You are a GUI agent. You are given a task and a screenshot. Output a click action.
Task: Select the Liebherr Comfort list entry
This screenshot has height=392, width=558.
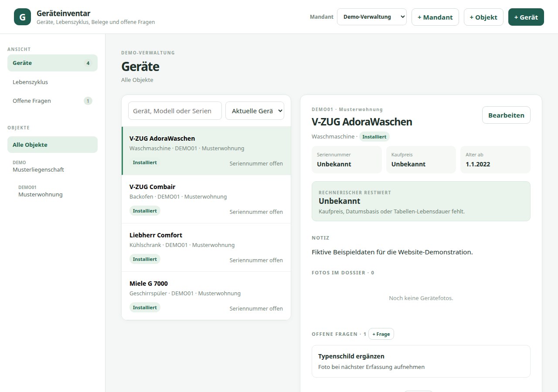pyautogui.click(x=206, y=247)
